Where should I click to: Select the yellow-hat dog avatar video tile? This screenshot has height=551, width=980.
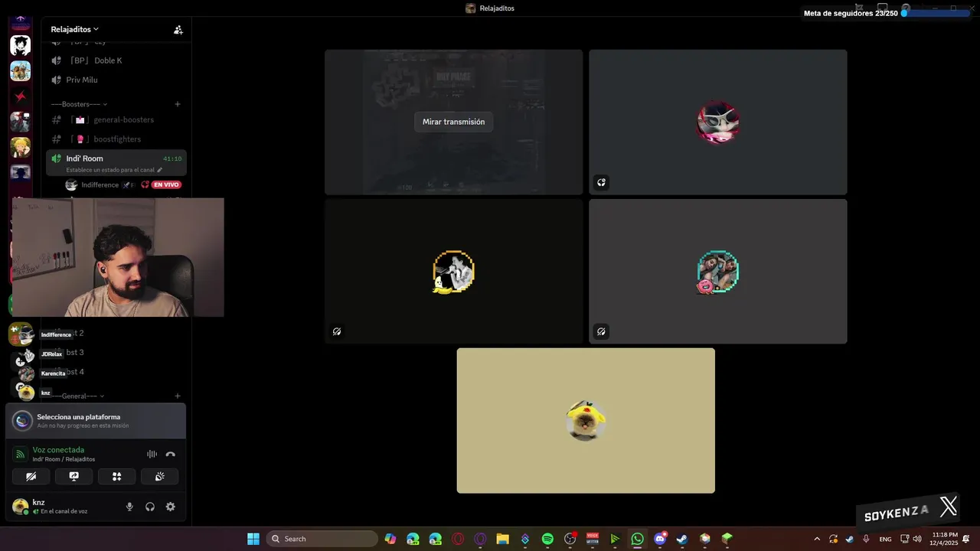click(x=586, y=421)
